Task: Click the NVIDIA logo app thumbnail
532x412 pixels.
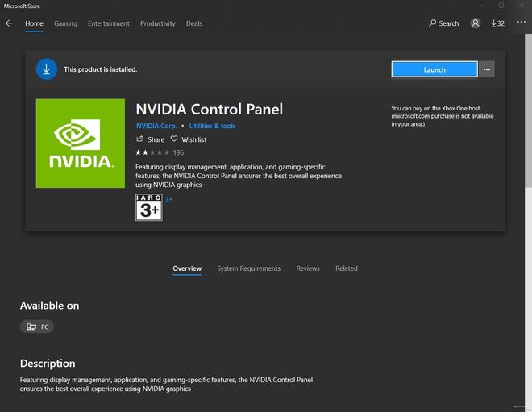Action: pos(81,144)
